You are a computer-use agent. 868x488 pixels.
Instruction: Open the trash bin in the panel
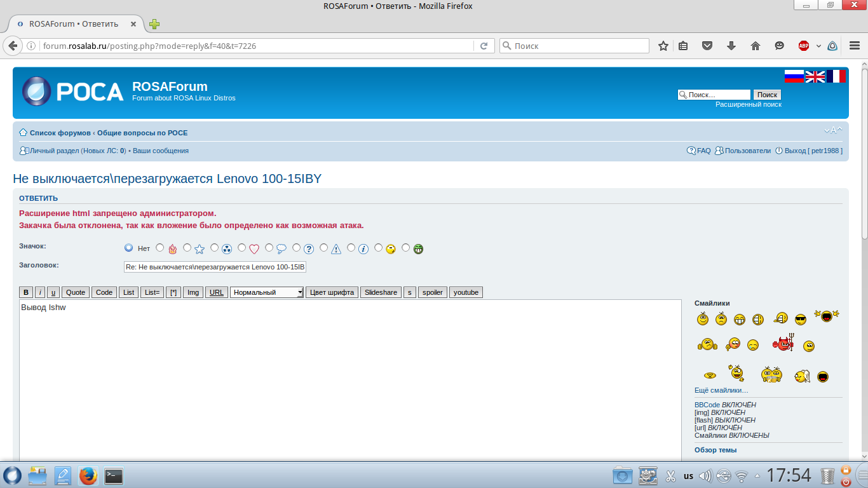pyautogui.click(x=827, y=476)
